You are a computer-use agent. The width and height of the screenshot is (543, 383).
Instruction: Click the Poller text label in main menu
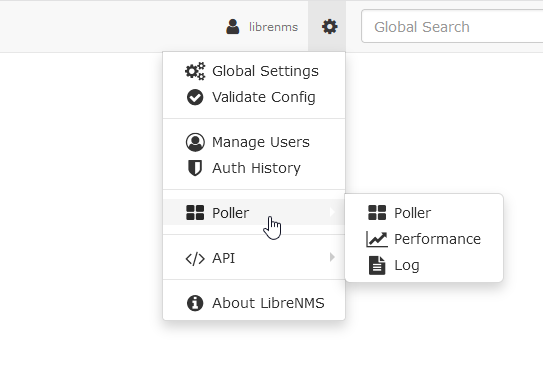pos(230,213)
